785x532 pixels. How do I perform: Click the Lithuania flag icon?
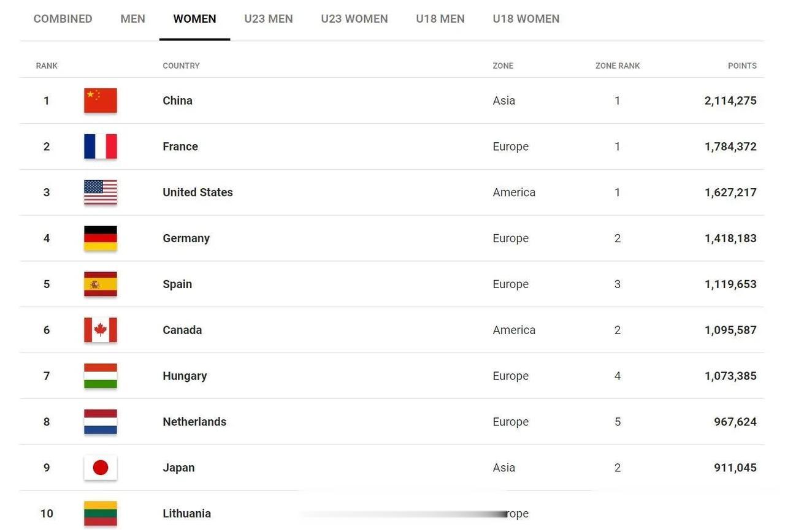(x=101, y=514)
